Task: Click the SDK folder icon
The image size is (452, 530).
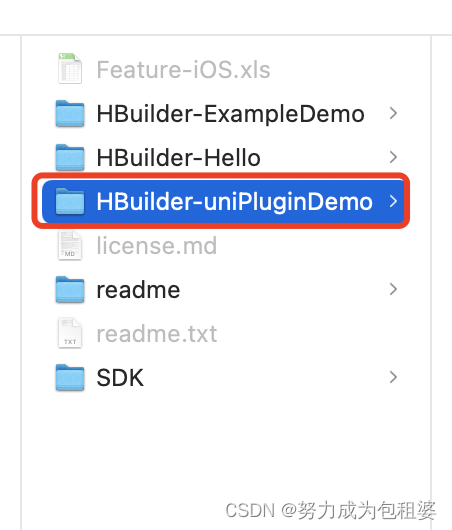Action: pos(70,377)
